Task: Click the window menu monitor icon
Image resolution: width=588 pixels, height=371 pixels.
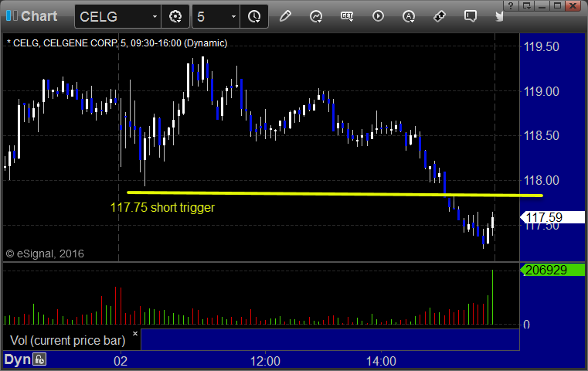Action: click(526, 5)
